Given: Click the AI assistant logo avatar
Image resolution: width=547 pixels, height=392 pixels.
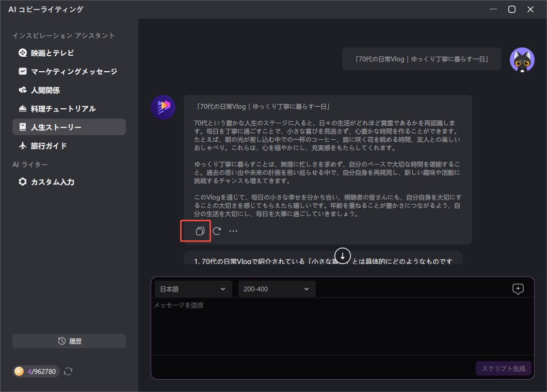Looking at the screenshot, I should [x=163, y=107].
